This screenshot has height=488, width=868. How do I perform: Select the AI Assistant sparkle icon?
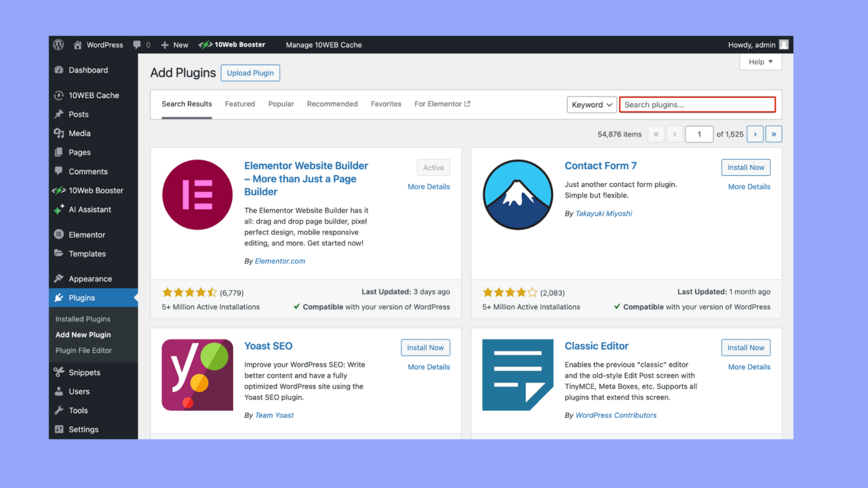click(x=59, y=209)
